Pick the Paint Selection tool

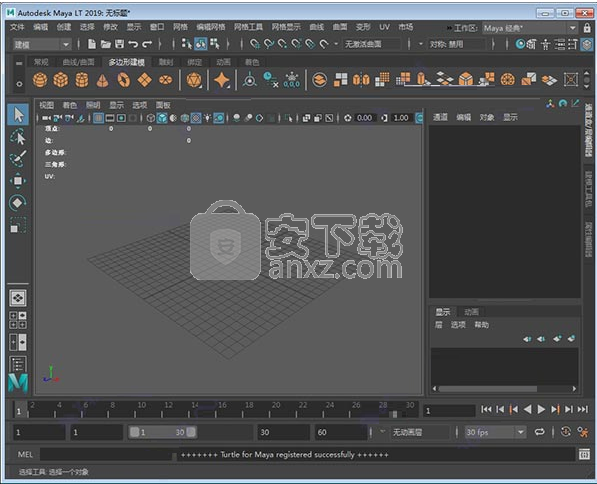18,158
